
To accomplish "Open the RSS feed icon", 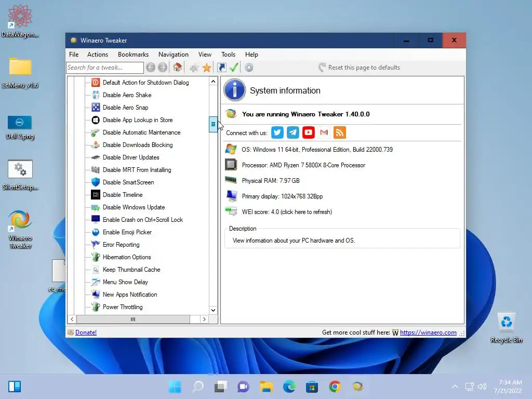I will pos(340,132).
